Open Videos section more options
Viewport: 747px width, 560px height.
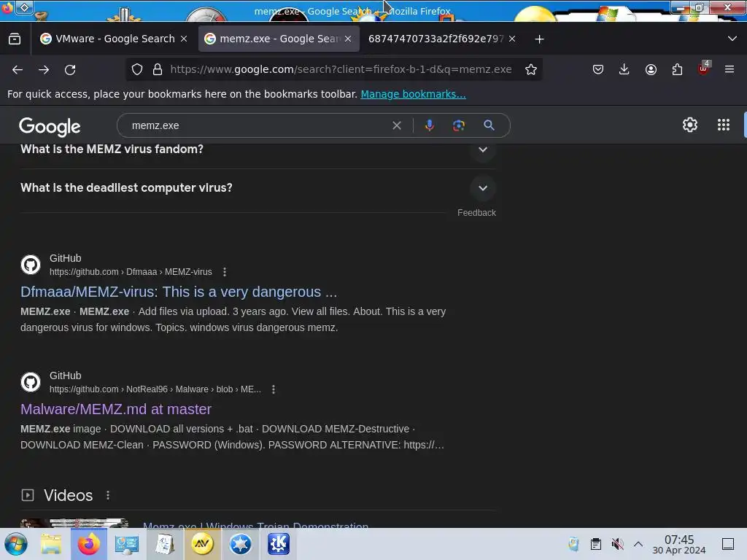[x=108, y=495]
